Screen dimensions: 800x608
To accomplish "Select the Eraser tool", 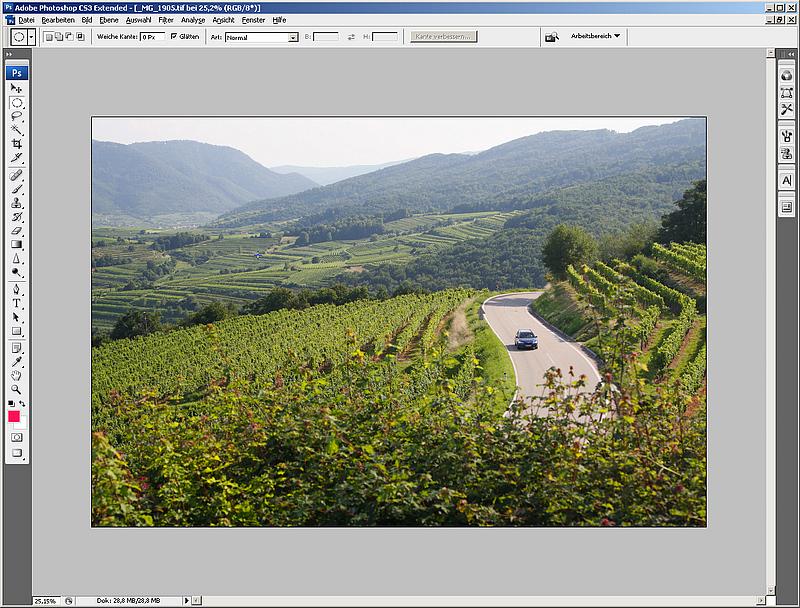I will tap(16, 231).
